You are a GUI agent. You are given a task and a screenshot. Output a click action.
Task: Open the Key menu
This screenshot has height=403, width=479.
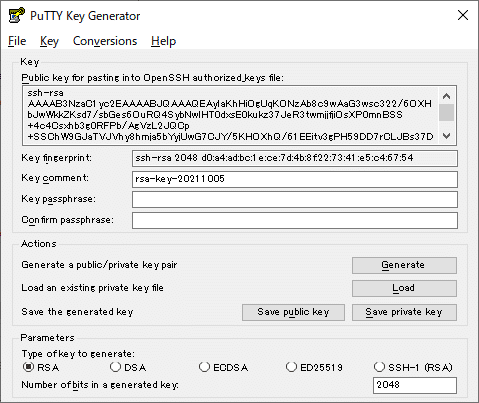[49, 41]
